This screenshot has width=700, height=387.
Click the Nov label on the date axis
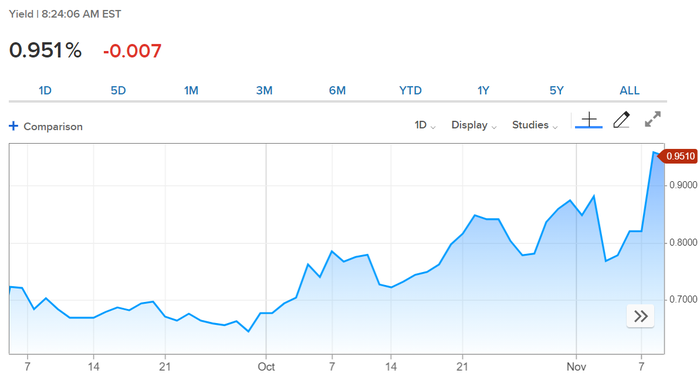(x=576, y=367)
